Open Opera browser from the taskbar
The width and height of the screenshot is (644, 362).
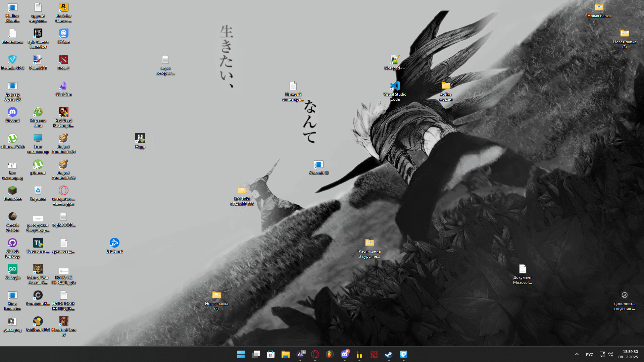pos(315,354)
